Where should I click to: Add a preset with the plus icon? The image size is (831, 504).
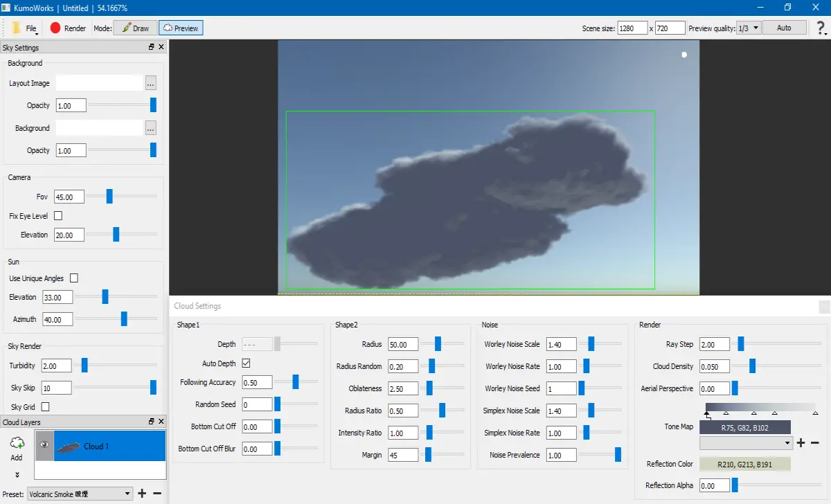[x=142, y=494]
